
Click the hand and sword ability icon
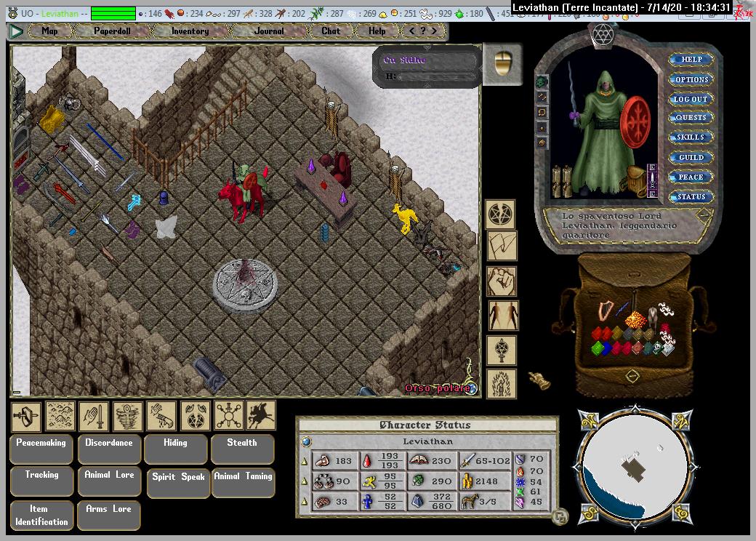tap(94, 416)
